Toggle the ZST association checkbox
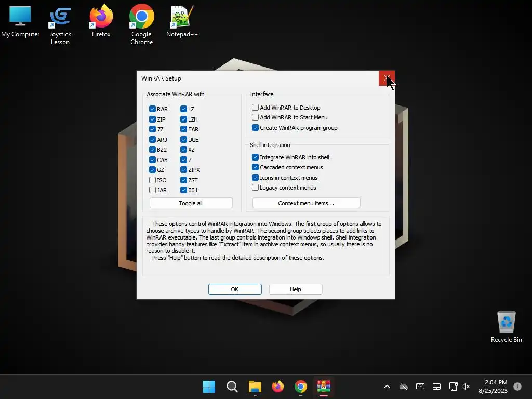This screenshot has width=532, height=399. [x=183, y=180]
